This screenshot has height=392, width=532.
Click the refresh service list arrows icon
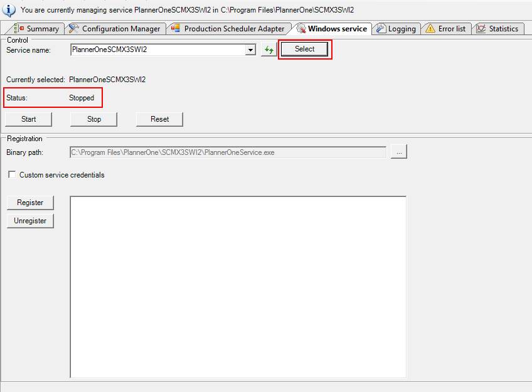(x=269, y=50)
